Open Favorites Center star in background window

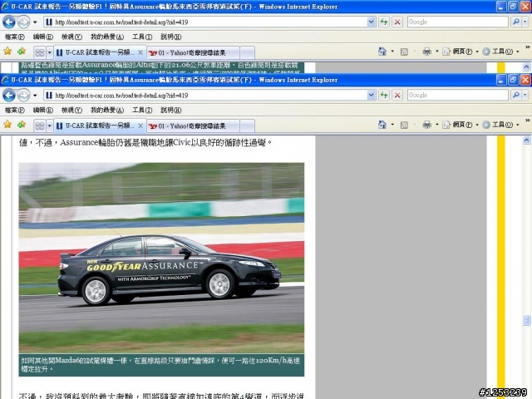pyautogui.click(x=7, y=52)
